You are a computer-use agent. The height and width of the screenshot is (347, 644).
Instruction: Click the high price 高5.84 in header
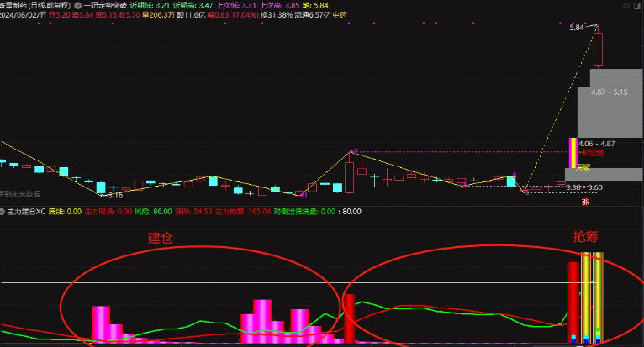(x=82, y=15)
